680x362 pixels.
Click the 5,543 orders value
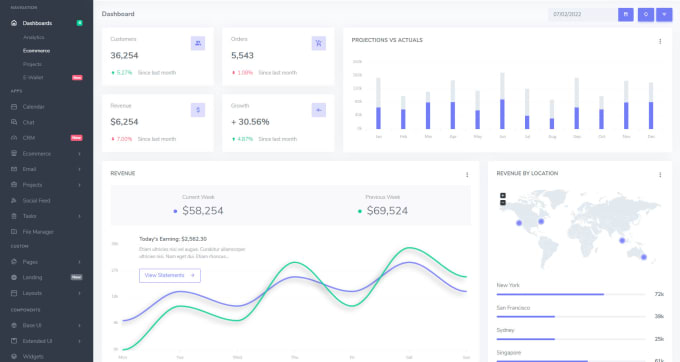[242, 55]
